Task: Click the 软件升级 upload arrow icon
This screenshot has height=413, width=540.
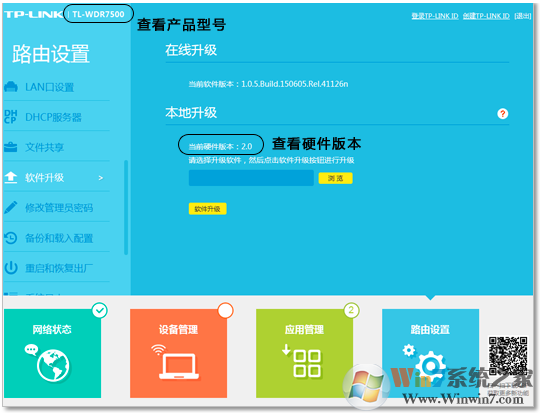Action: [11, 177]
